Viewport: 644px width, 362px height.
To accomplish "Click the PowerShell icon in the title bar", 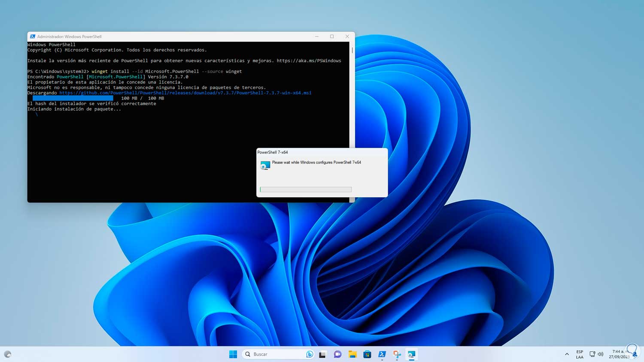I will coord(32,36).
